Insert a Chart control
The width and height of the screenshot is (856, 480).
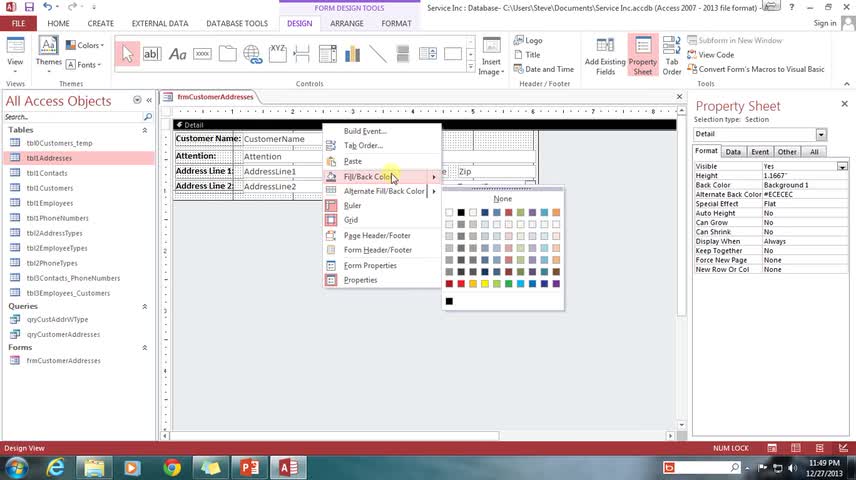353,54
